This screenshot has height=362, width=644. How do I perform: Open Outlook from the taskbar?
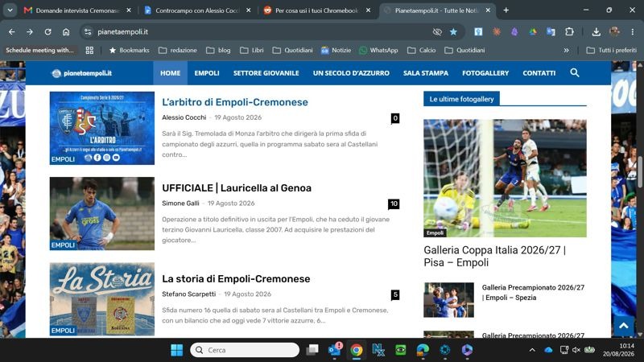(x=335, y=350)
